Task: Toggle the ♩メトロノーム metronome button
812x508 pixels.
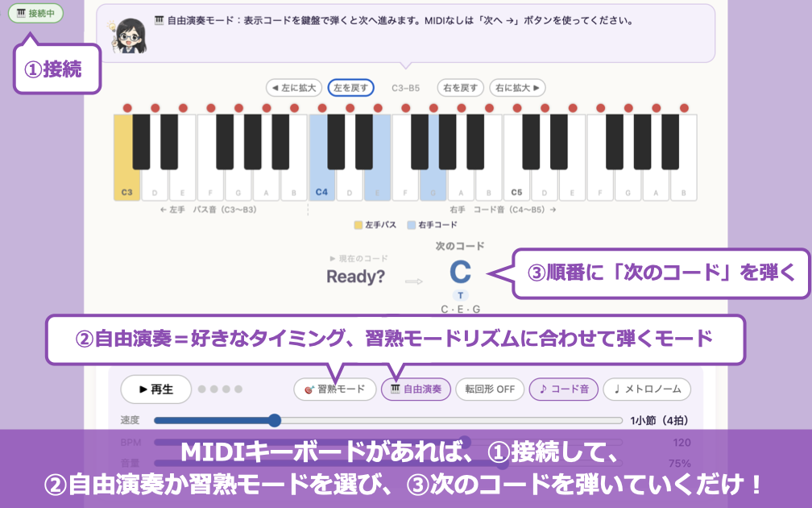Action: click(648, 389)
